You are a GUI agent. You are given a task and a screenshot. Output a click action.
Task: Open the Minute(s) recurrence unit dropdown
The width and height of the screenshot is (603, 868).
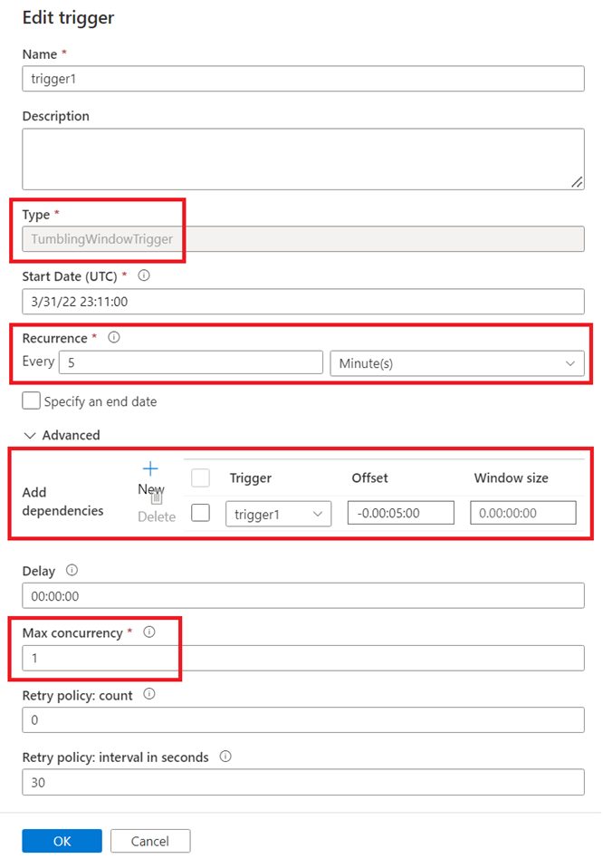click(458, 362)
